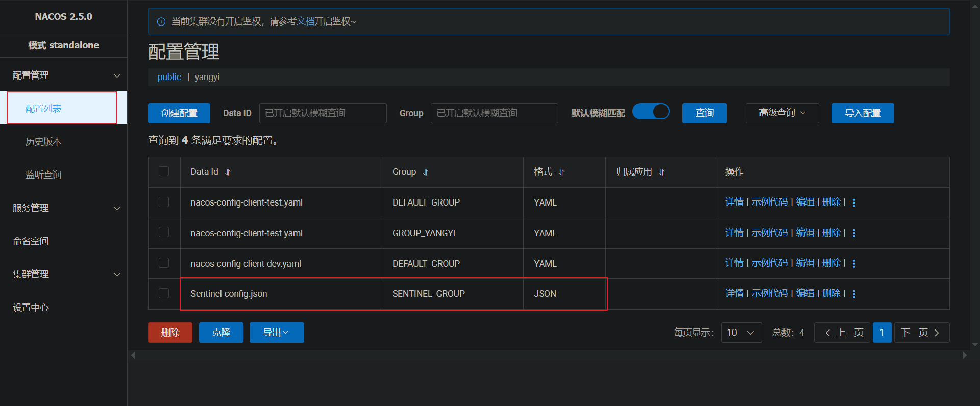
Task: Focus the Data ID search field
Action: pos(323,113)
